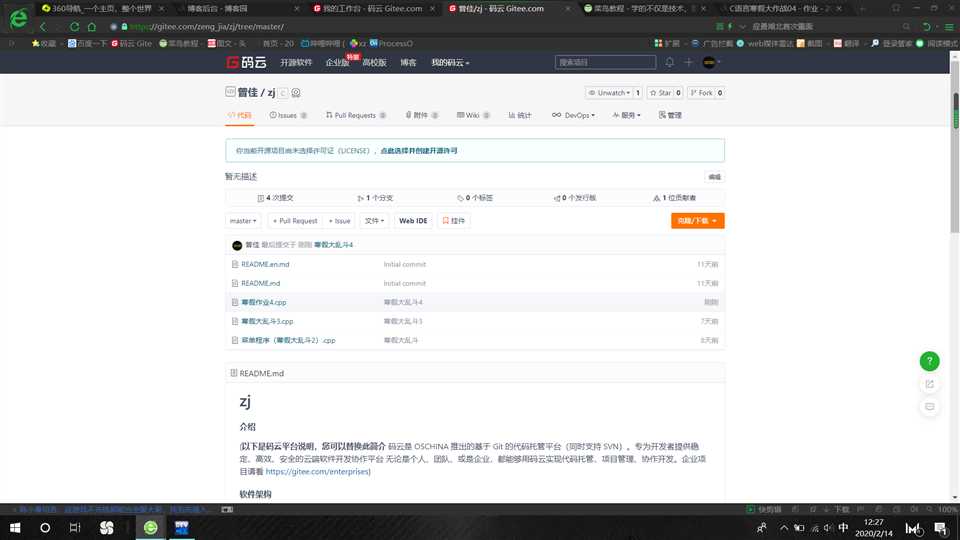Click the + Issue button
The width and height of the screenshot is (960, 540).
coord(339,221)
